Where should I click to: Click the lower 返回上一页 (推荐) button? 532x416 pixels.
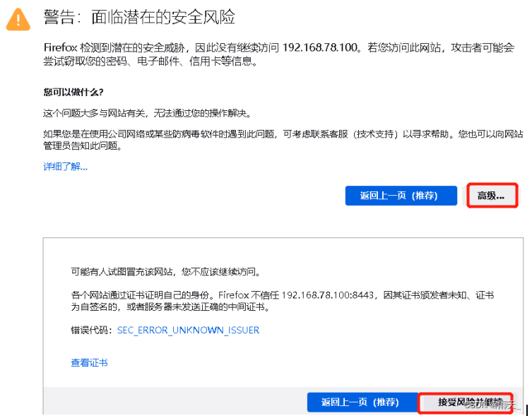[362, 402]
